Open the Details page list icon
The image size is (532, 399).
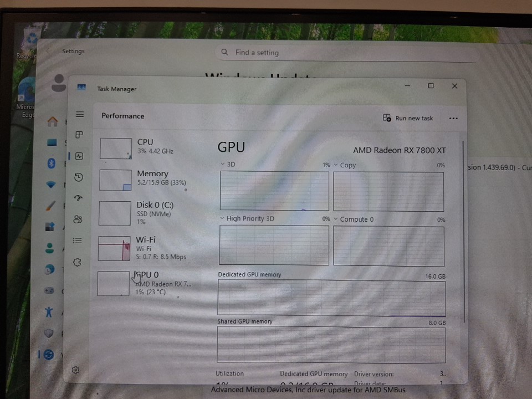[x=78, y=241]
